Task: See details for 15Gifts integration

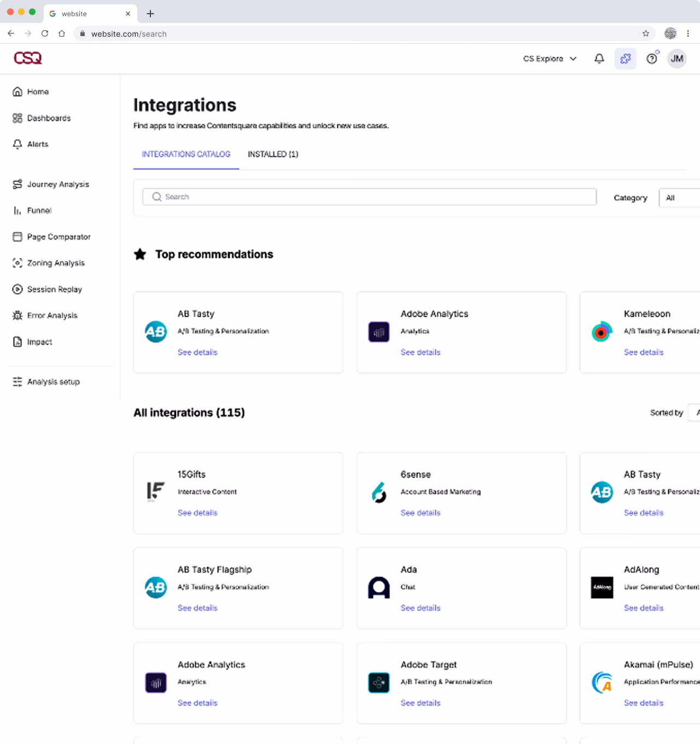Action: click(x=197, y=513)
